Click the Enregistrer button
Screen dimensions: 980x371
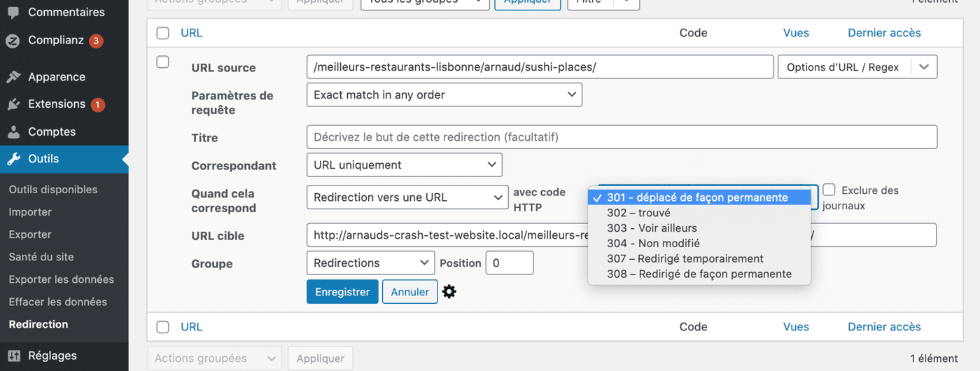pos(342,292)
